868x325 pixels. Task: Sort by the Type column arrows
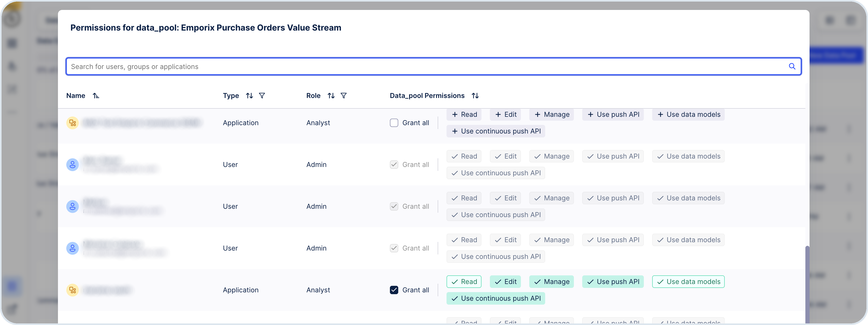(x=249, y=96)
